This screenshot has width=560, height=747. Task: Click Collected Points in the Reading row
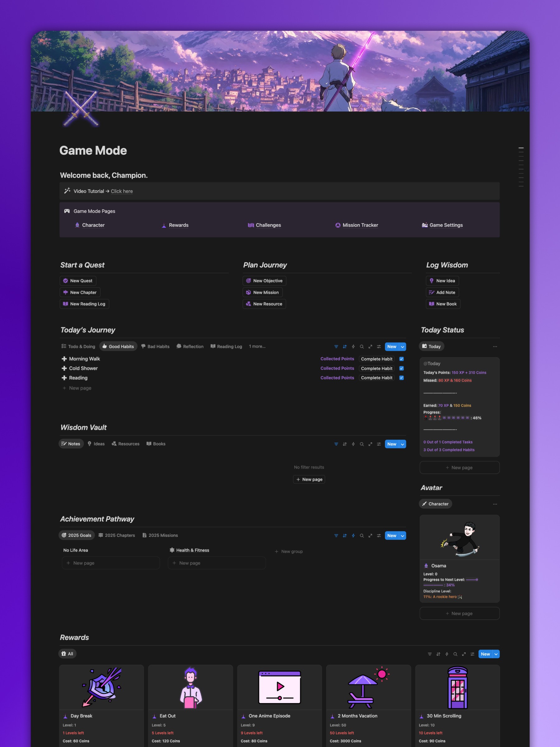[337, 378]
